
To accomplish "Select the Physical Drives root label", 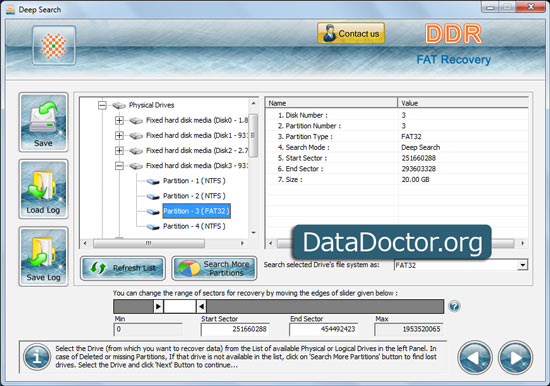I will tap(151, 105).
